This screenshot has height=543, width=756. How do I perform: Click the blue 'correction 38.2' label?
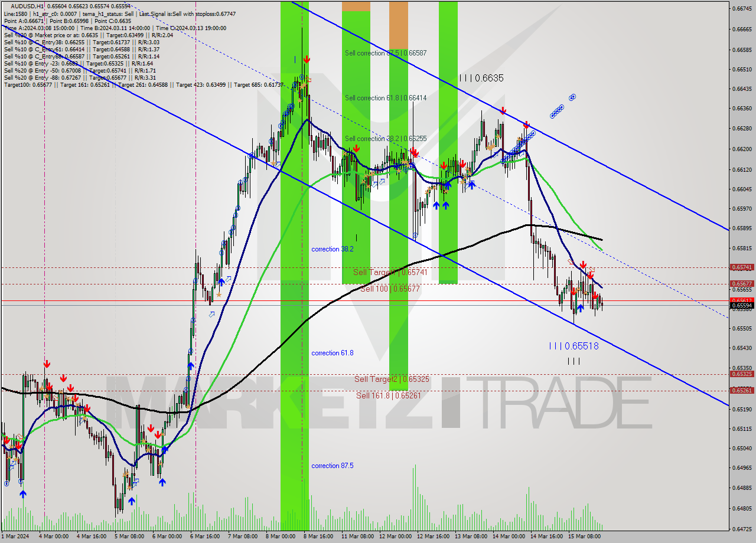pos(333,249)
